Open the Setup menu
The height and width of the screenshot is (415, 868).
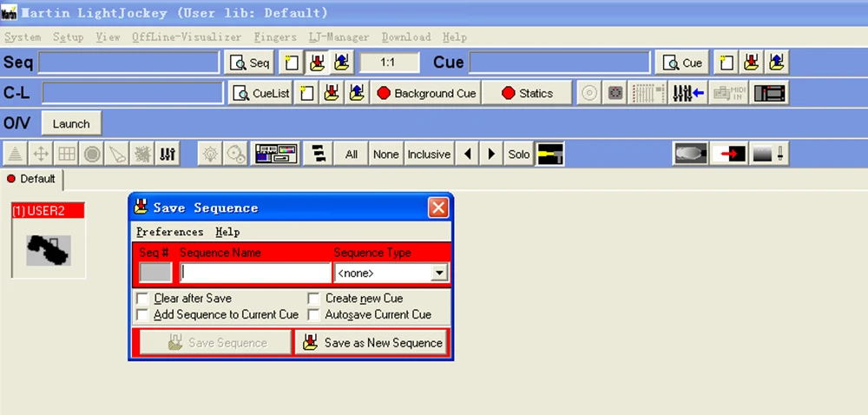tap(68, 37)
